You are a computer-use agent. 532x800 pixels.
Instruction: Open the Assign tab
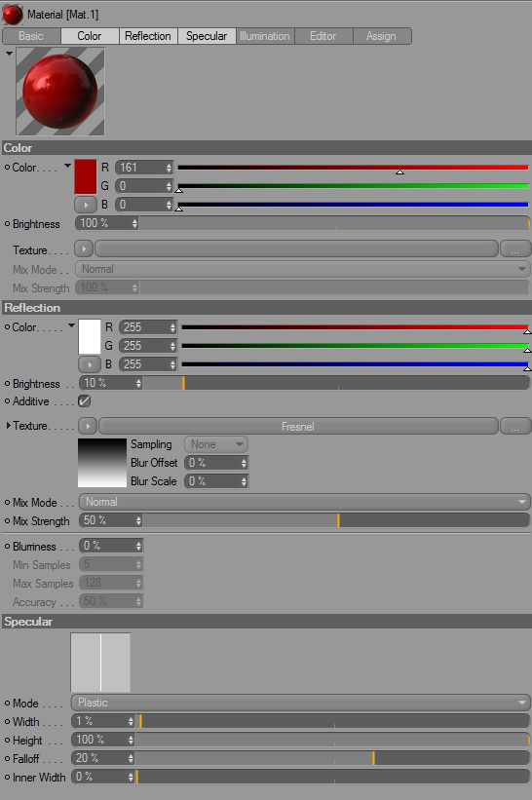coord(382,36)
